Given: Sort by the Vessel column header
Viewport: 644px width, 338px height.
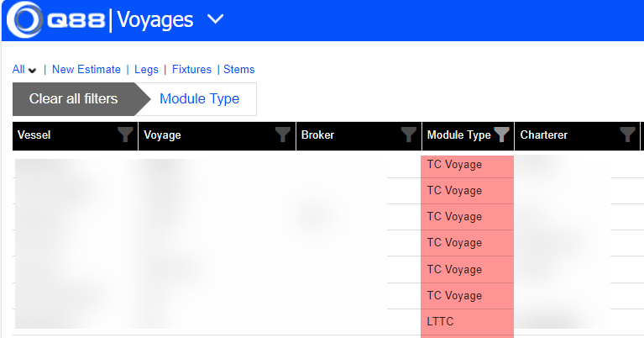Looking at the screenshot, I should pyautogui.click(x=34, y=135).
